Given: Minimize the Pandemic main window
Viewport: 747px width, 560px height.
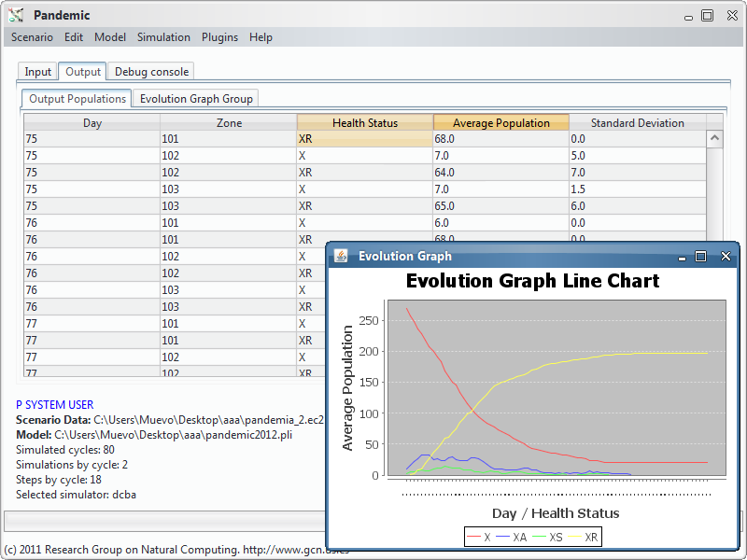Looking at the screenshot, I should point(688,18).
